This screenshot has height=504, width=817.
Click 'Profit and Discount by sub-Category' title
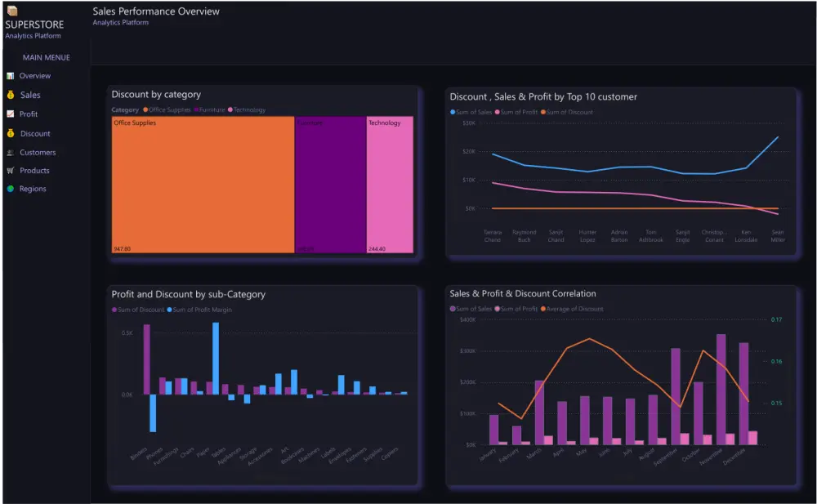pos(189,295)
